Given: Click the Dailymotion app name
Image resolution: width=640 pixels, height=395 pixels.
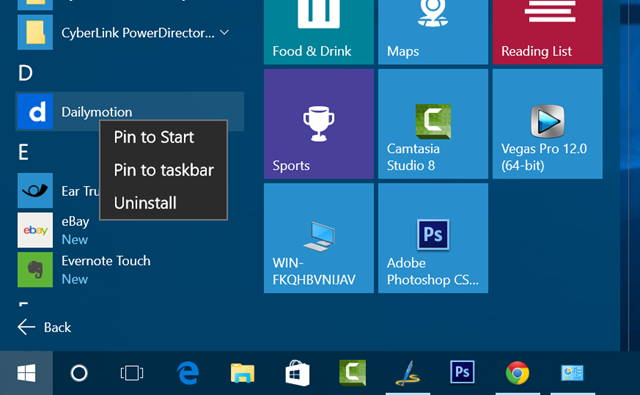Looking at the screenshot, I should (97, 112).
